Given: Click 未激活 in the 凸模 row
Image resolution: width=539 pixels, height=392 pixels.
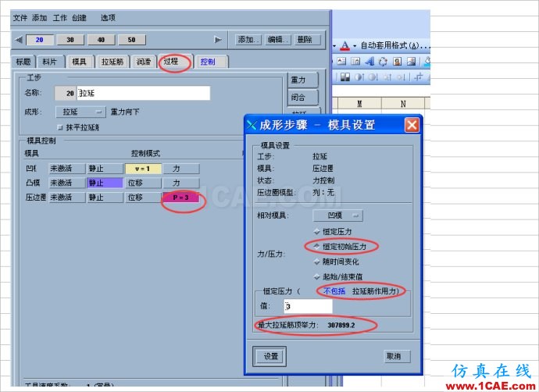Looking at the screenshot, I should 67,183.
